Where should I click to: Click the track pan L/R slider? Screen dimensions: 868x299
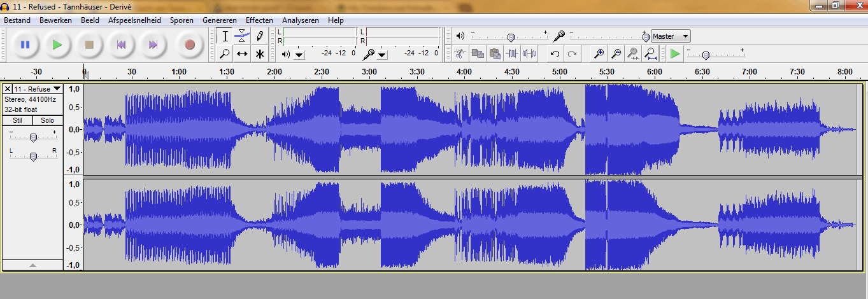[x=32, y=155]
